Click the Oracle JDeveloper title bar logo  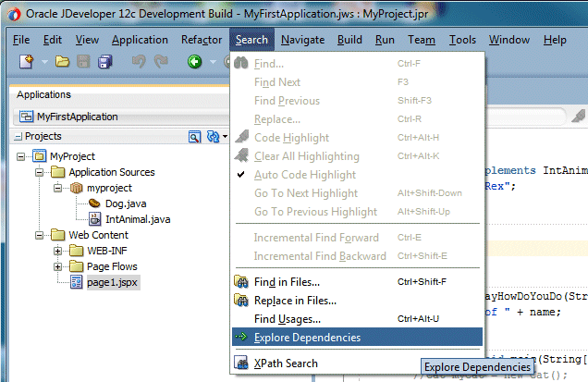pyautogui.click(x=14, y=15)
